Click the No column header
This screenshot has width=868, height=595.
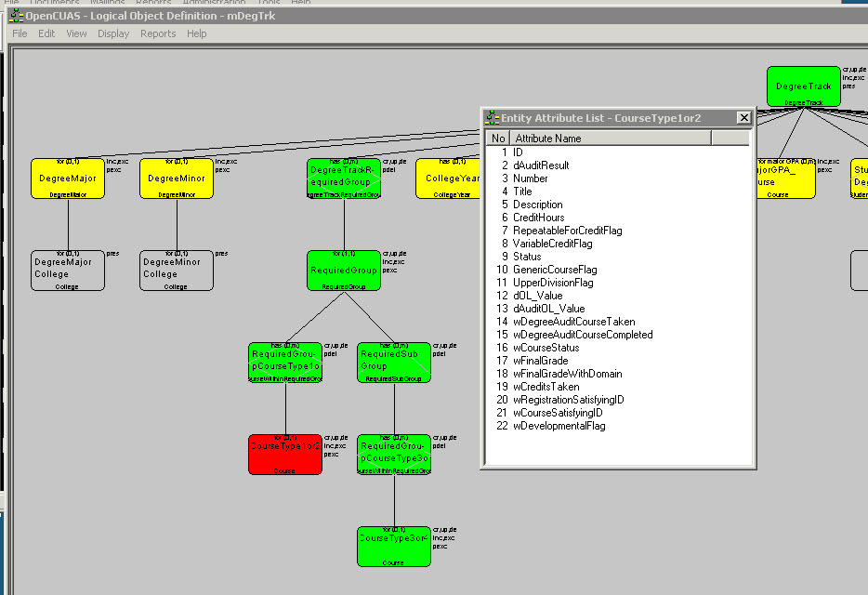tap(498, 139)
